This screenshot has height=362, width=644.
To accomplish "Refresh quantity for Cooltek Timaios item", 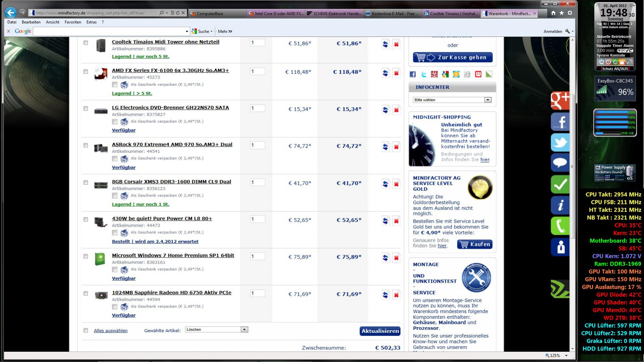I will pos(385,44).
